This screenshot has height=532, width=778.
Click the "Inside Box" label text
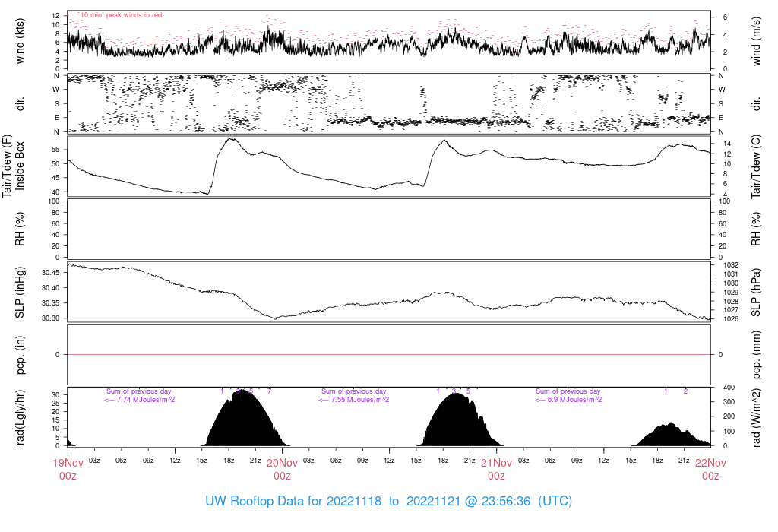coord(20,166)
